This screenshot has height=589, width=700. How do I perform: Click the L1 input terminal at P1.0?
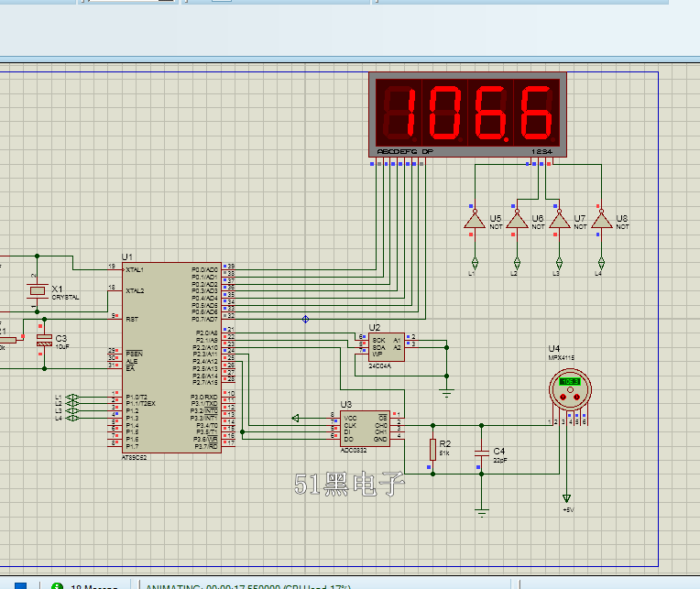(72, 397)
